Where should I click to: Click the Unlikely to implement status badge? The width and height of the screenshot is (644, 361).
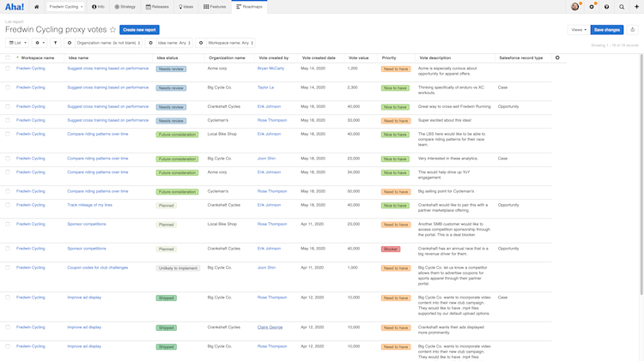(178, 268)
